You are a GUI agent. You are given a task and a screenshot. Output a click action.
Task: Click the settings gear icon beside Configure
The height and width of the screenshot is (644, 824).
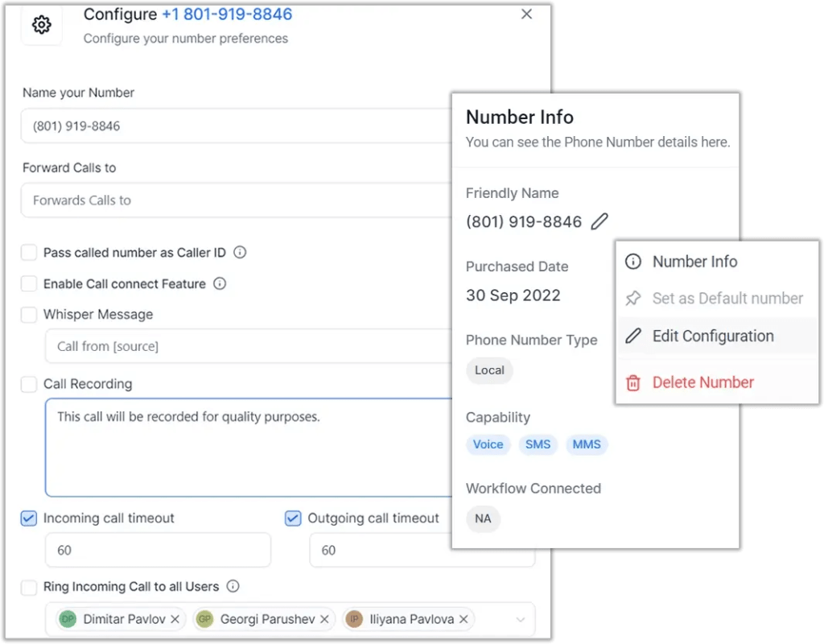click(41, 25)
